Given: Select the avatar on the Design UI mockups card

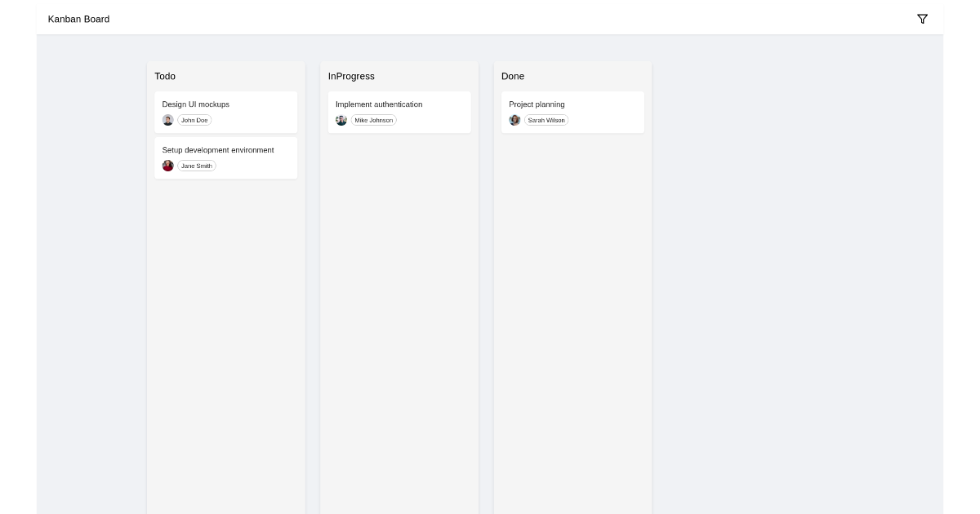Looking at the screenshot, I should pyautogui.click(x=167, y=120).
